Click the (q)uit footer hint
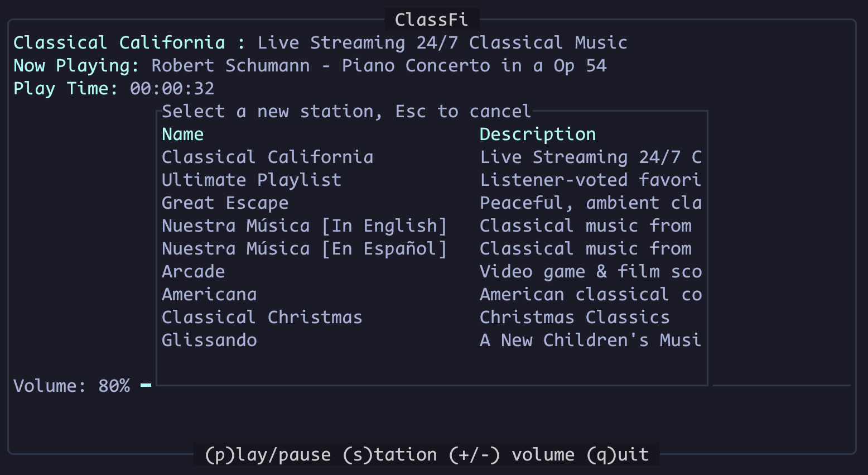Viewport: 868px width, 475px height. 618,455
